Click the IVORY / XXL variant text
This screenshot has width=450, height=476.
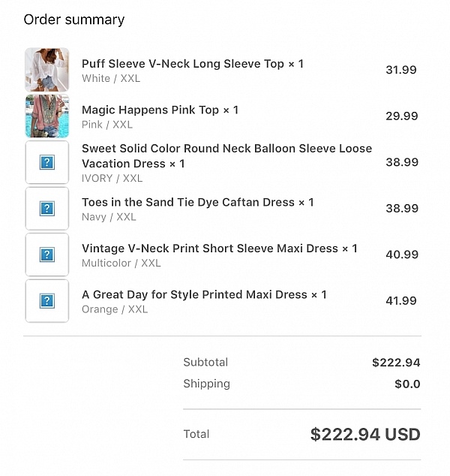point(112,178)
